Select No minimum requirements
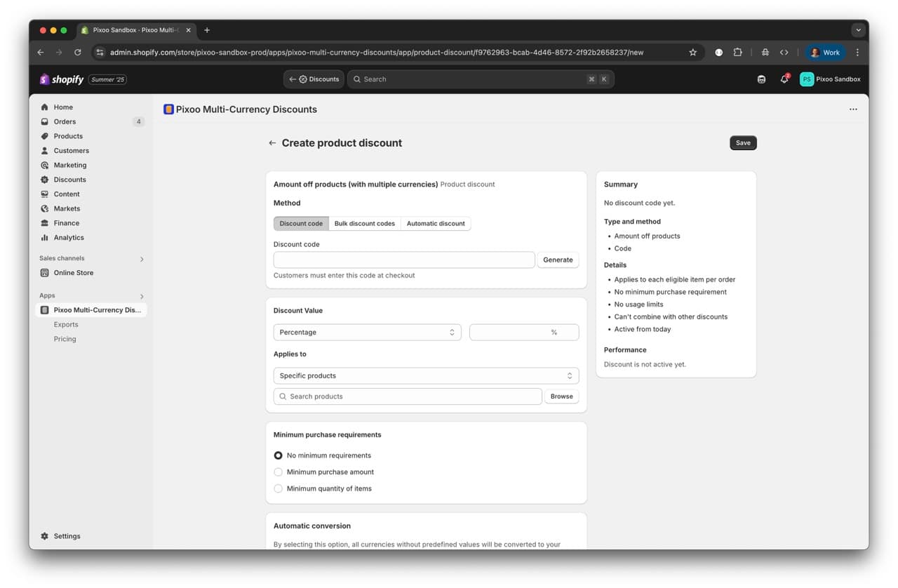898x588 pixels. point(279,455)
